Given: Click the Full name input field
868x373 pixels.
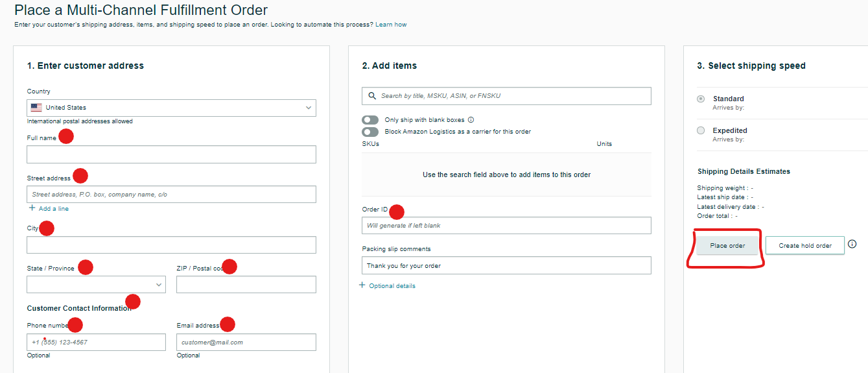Looking at the screenshot, I should (171, 154).
